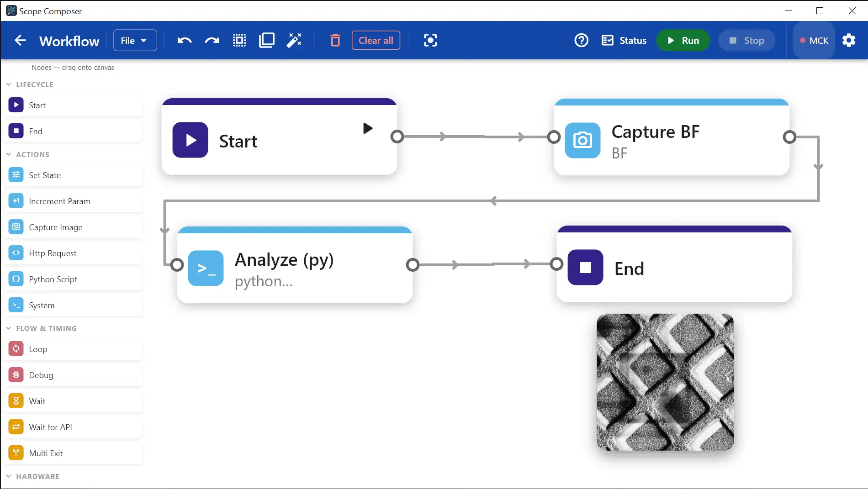Collapse the LIFECYCLE section
Viewport: 868px width, 489px height.
tap(30, 85)
